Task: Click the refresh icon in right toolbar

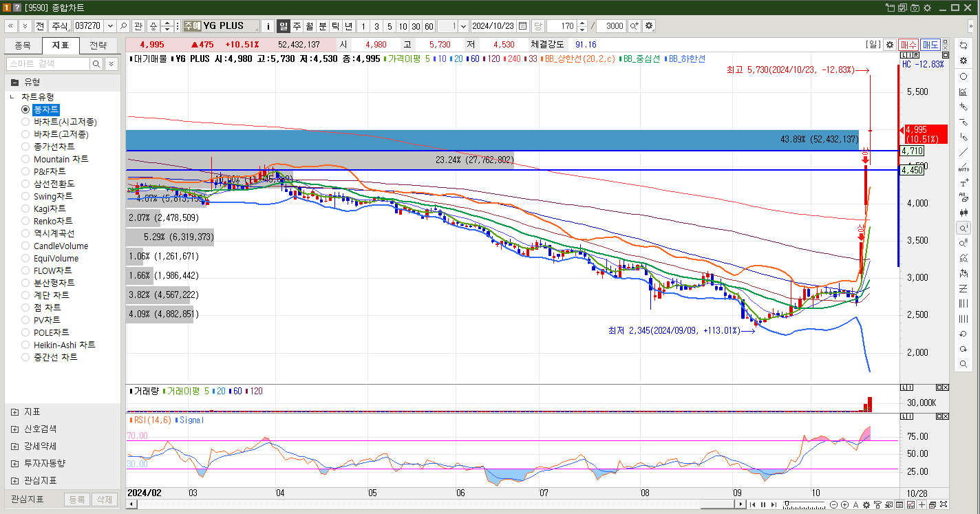Action: point(963,45)
